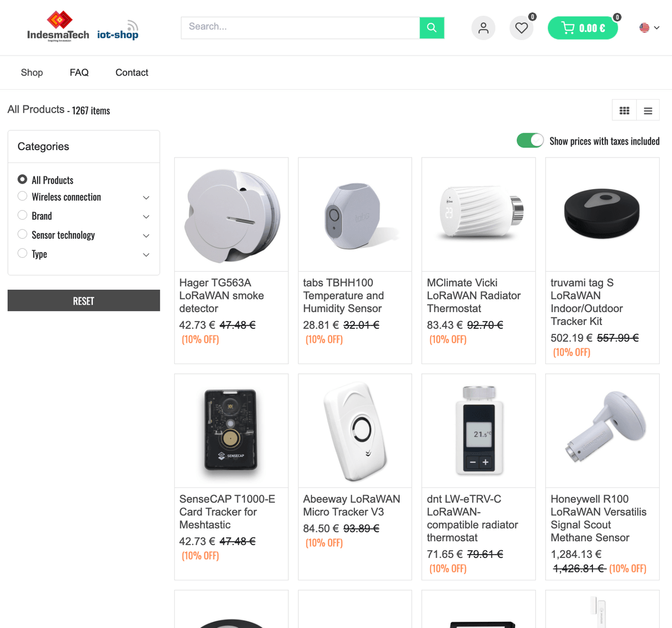Click into the Search input field
672x628 pixels.
(300, 27)
